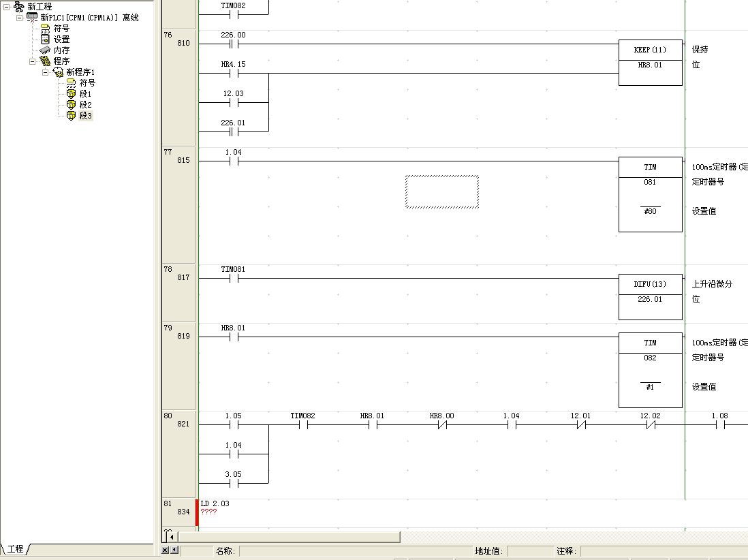
Task: Select the 设置 settings icon in tree
Action: (45, 40)
